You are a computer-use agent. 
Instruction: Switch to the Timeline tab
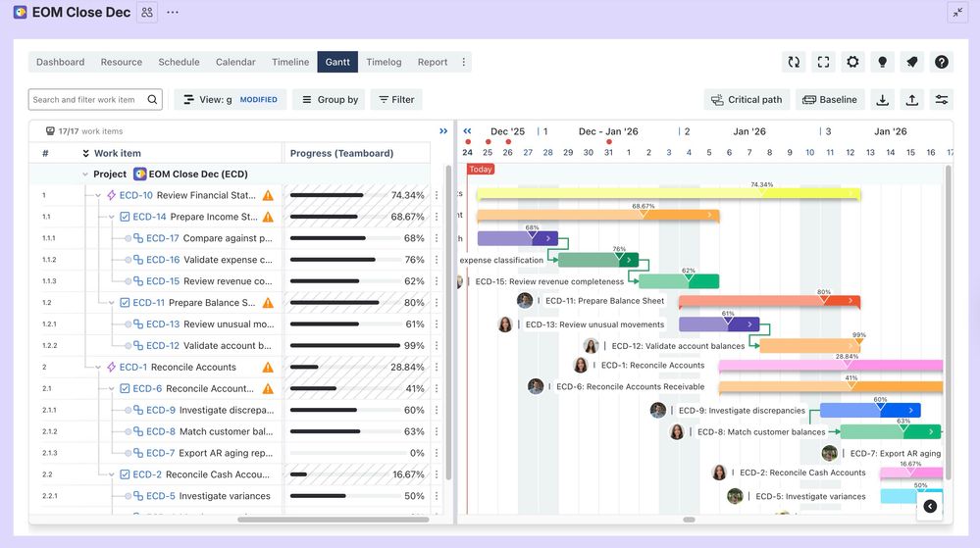(x=290, y=62)
